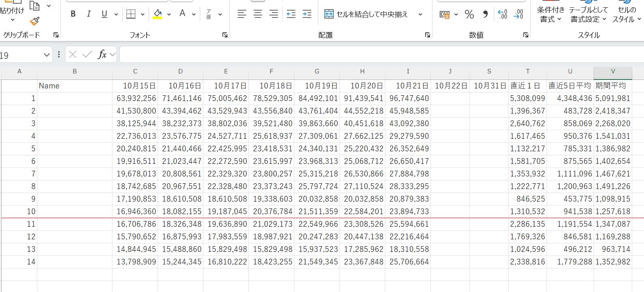Click the Insert Function fx icon
This screenshot has width=644, height=292.
[102, 54]
